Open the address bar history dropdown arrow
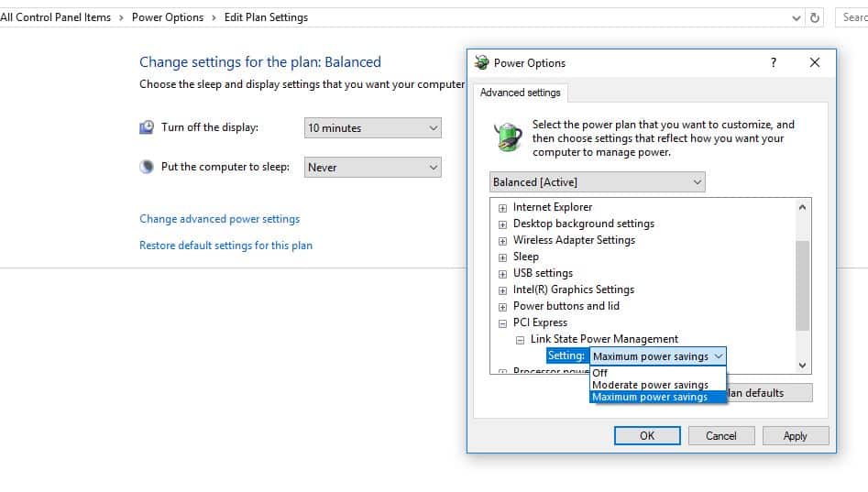Screen dimensions: 868x492 796,17
